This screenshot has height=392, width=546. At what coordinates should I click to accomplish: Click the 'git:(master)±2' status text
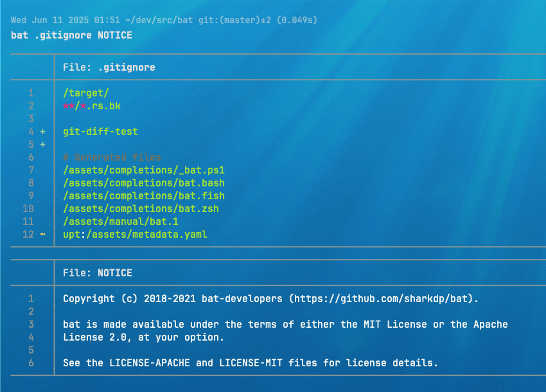click(234, 20)
